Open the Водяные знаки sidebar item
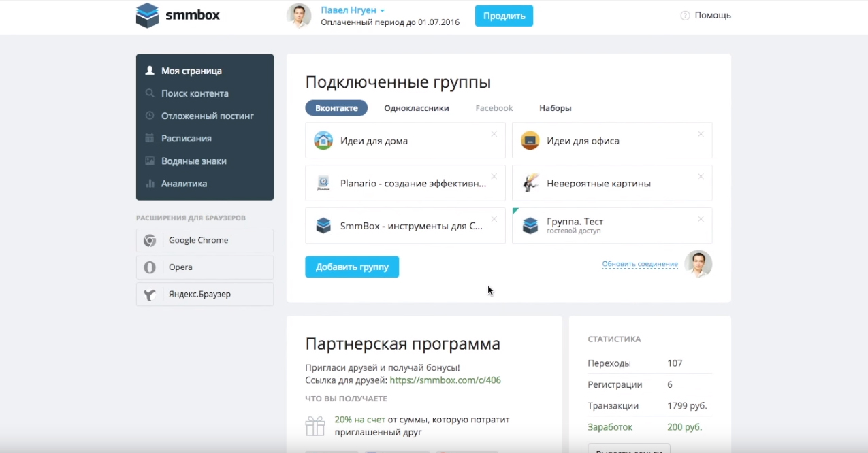 (193, 161)
